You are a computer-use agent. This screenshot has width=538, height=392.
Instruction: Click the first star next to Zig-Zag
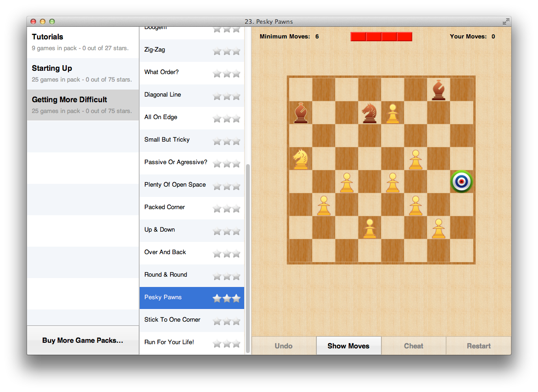pyautogui.click(x=217, y=51)
